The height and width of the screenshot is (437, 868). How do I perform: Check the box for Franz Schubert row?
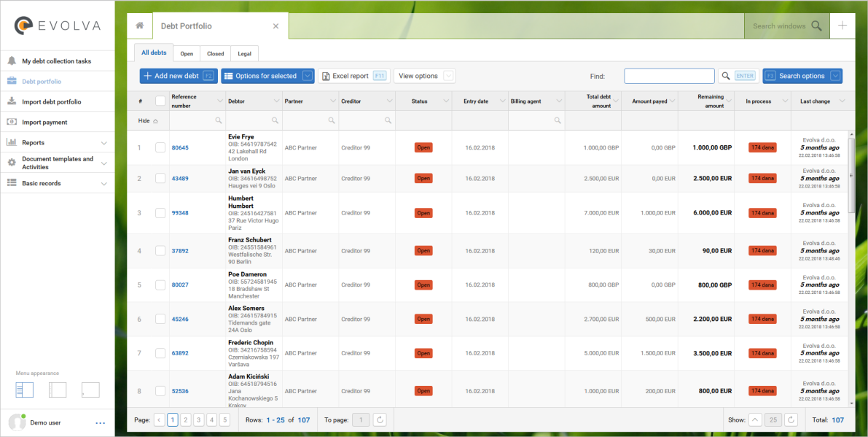click(160, 250)
